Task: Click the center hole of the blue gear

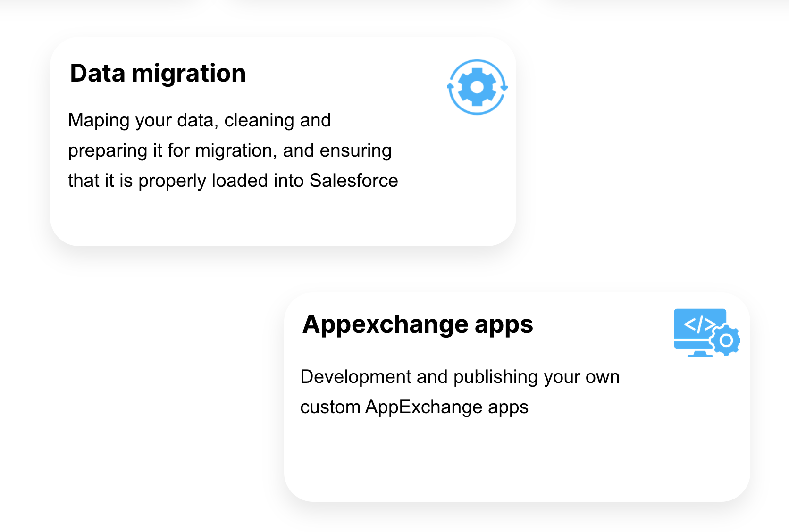Action: [x=477, y=87]
